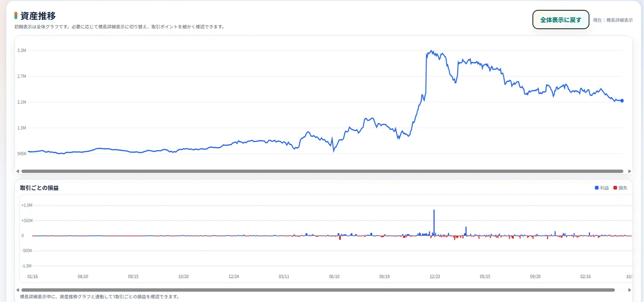Screen dimensions: 644x302
Task: Click the 01/16 date label
Action: (x=33, y=277)
